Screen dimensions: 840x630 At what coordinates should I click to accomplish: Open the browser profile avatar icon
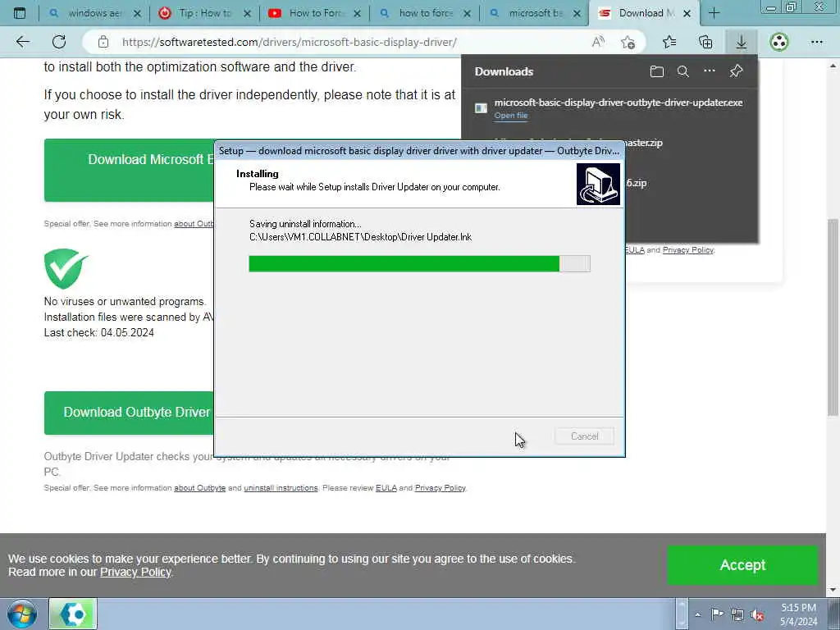779,42
